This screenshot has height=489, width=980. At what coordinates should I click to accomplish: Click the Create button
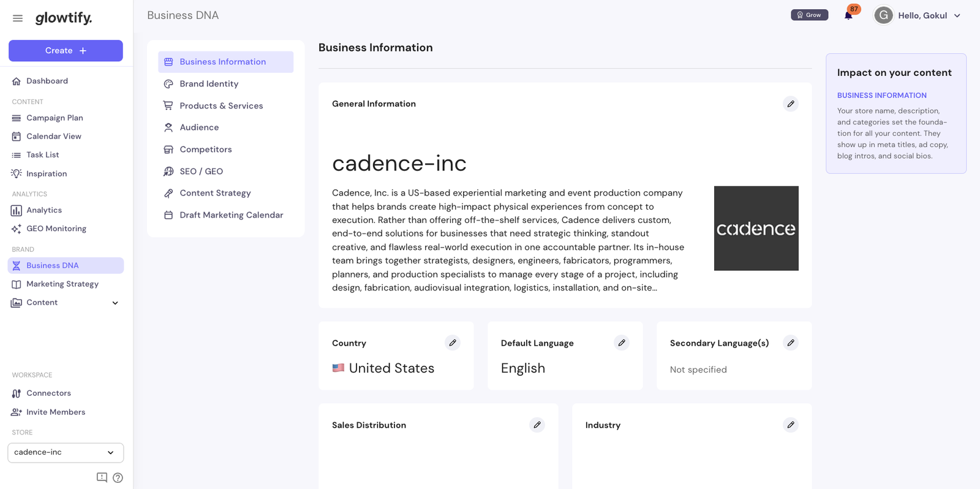(x=66, y=51)
